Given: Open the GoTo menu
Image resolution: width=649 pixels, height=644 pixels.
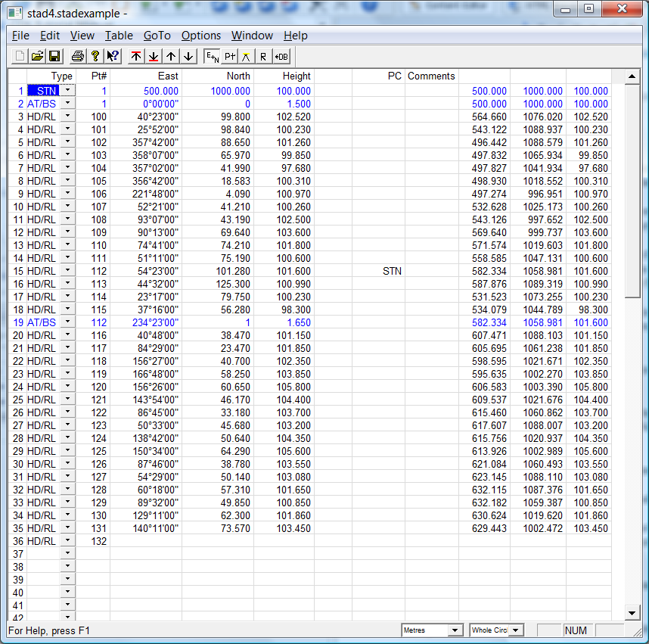Looking at the screenshot, I should [157, 36].
